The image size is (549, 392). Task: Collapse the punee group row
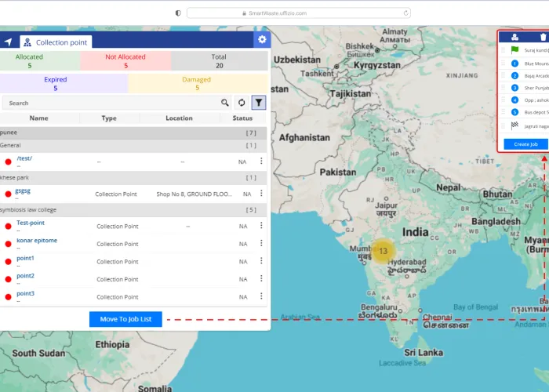click(x=133, y=133)
